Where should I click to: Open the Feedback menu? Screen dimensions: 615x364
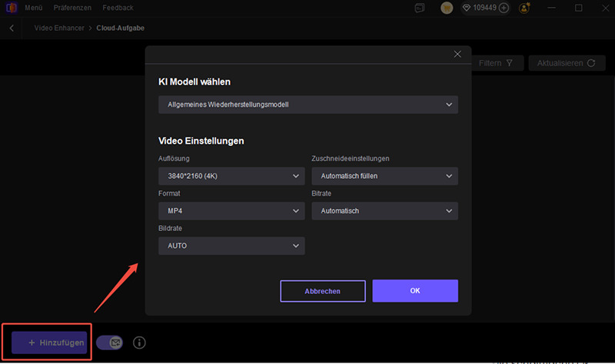click(118, 8)
